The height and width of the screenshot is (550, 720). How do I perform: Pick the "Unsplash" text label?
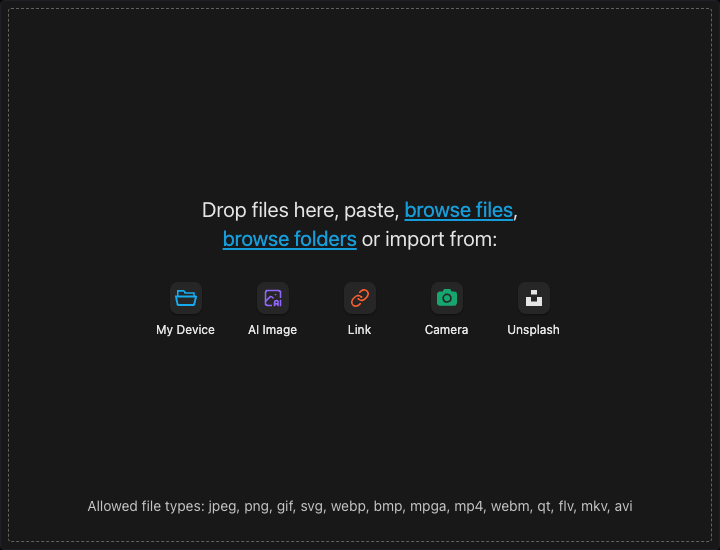[534, 330]
